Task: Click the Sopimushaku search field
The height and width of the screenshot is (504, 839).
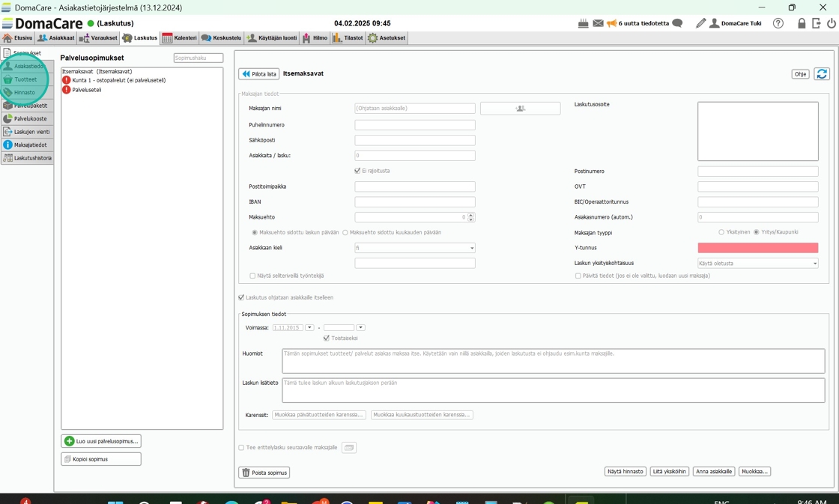Action: (x=199, y=58)
